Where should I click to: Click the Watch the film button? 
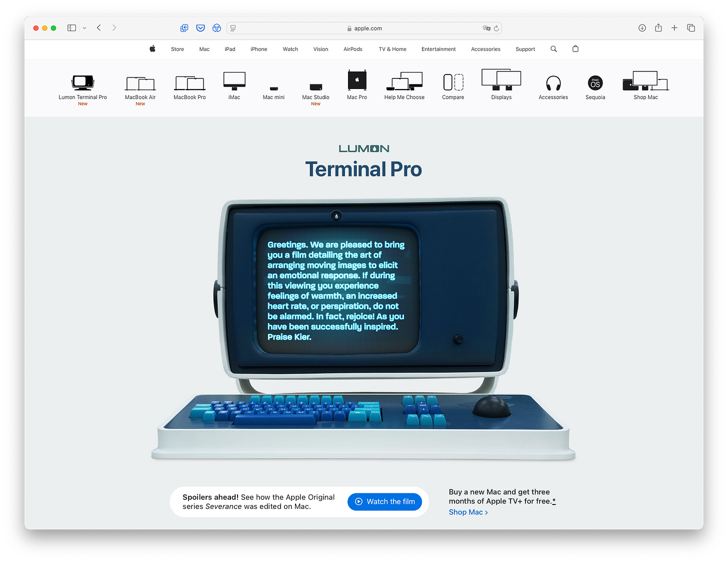coord(385,501)
